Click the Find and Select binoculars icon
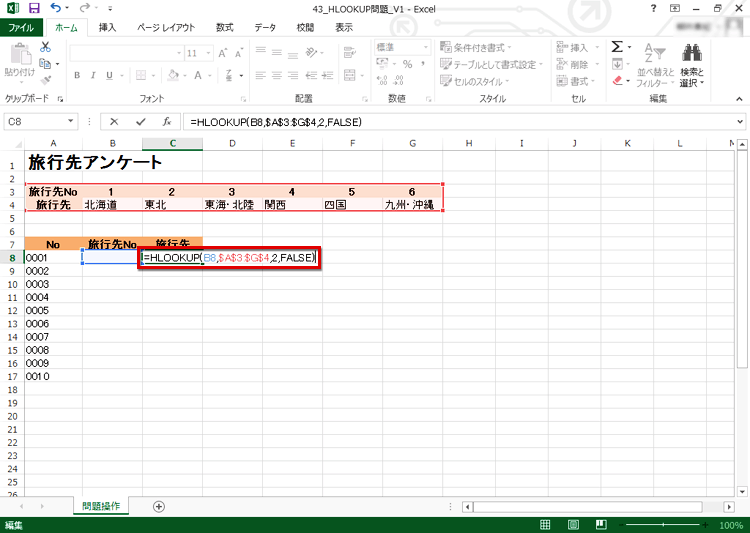 [x=692, y=53]
